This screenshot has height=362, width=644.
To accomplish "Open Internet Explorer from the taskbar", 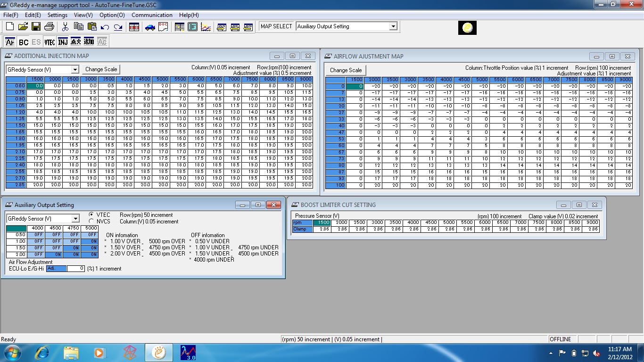I will [42, 352].
